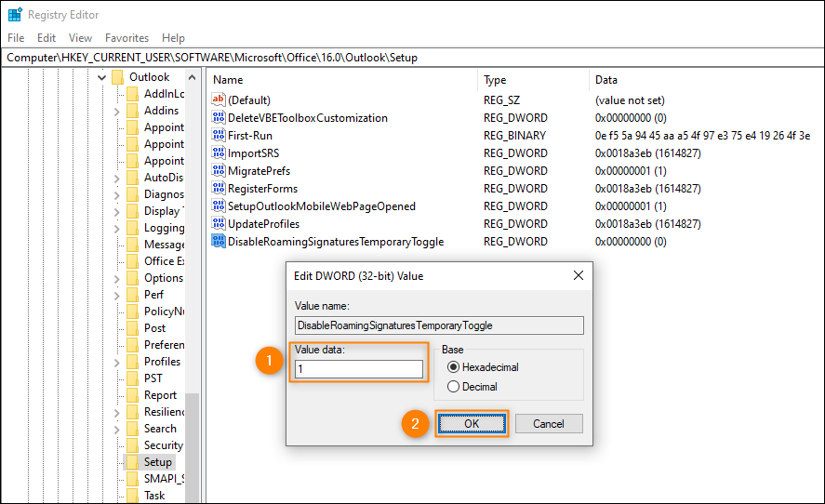
Task: Select the Resilienc tree item
Action: point(164,411)
